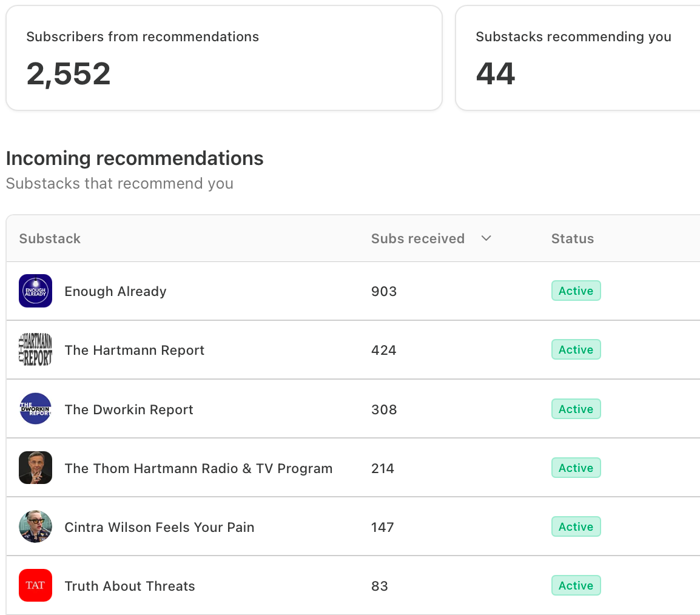Click Active badge for Enough Already
This screenshot has height=615, width=700.
point(576,291)
